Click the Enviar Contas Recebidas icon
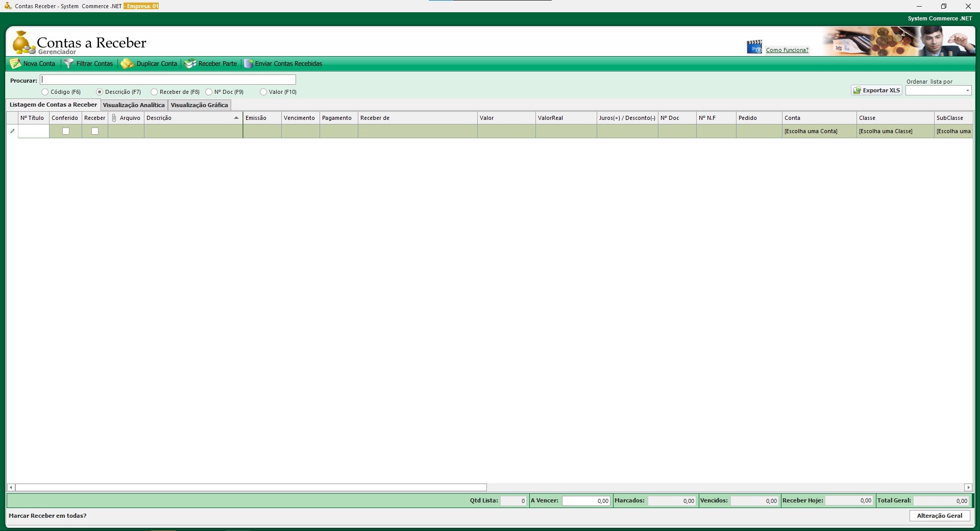 pos(249,64)
